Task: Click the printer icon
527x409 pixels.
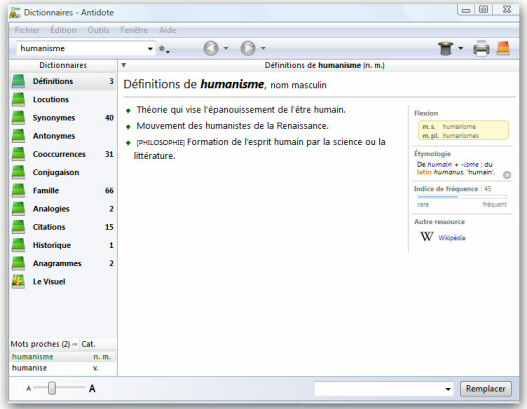Action: [x=481, y=48]
